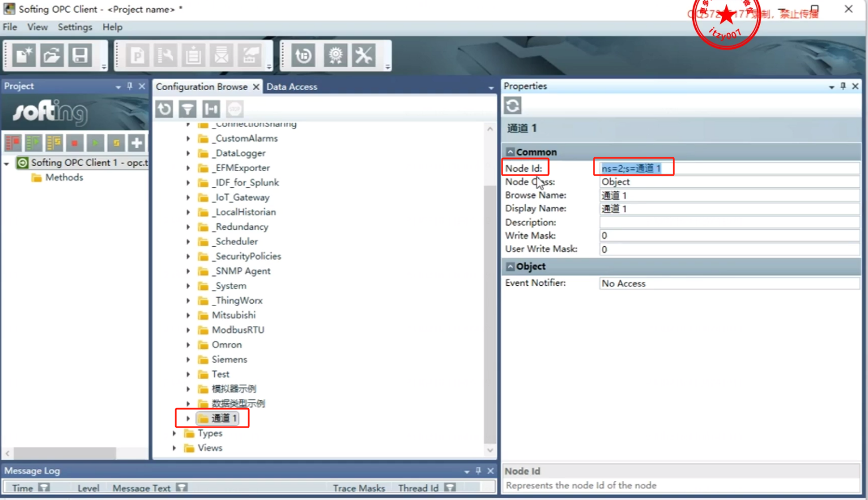Click the green connect all sessions icon
The width and height of the screenshot is (868, 500).
pyautogui.click(x=33, y=142)
